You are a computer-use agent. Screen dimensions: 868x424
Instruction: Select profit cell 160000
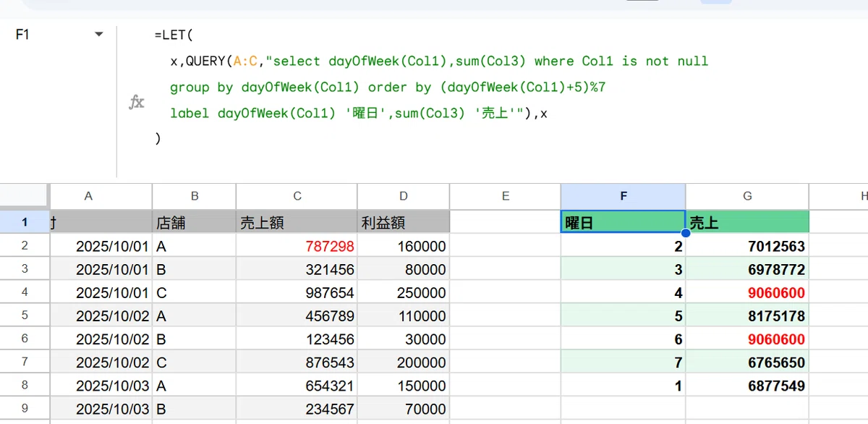click(x=404, y=246)
